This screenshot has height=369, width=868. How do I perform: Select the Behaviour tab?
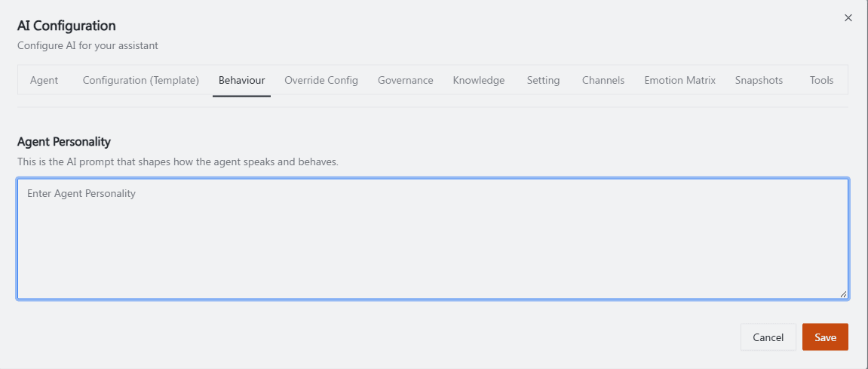(241, 80)
